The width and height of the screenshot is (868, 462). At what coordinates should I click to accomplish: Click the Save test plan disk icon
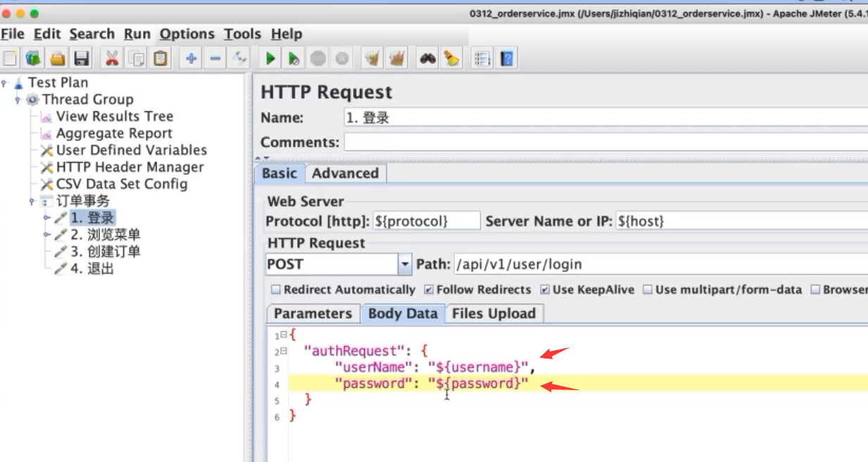[82, 58]
